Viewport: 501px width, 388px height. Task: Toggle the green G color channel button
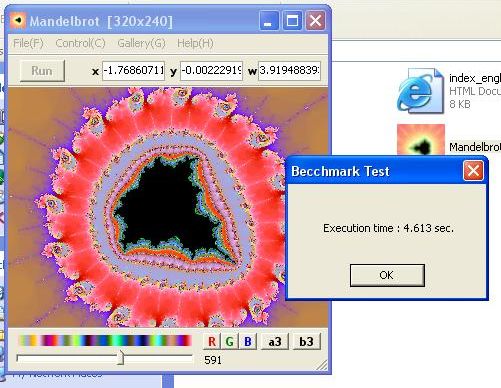click(x=230, y=341)
